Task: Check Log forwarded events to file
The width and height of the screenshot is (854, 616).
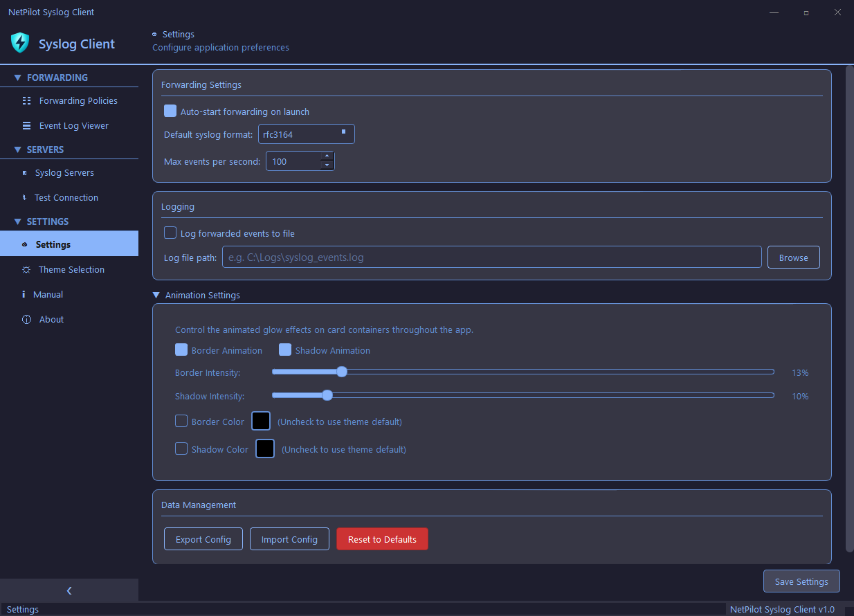Action: [170, 233]
